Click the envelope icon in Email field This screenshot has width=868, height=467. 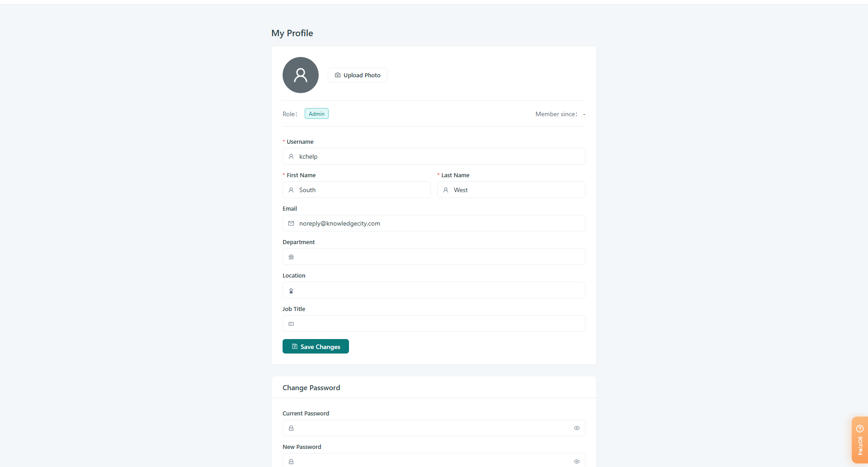(x=291, y=223)
